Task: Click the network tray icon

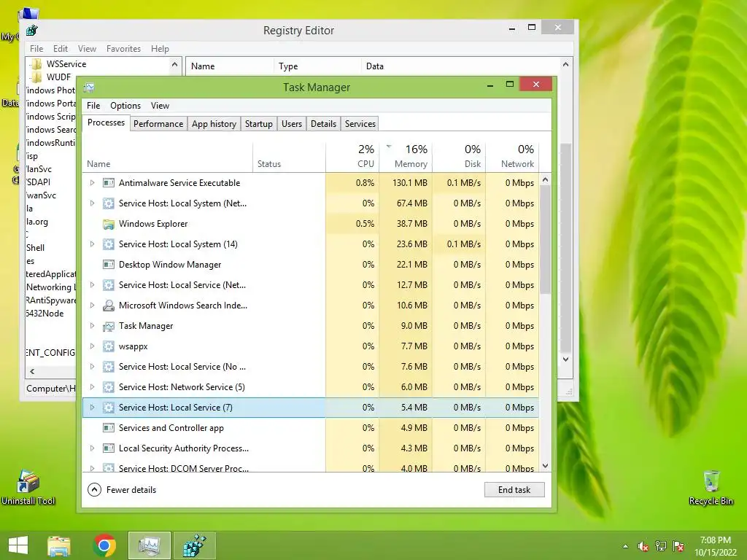Action: pos(661,546)
